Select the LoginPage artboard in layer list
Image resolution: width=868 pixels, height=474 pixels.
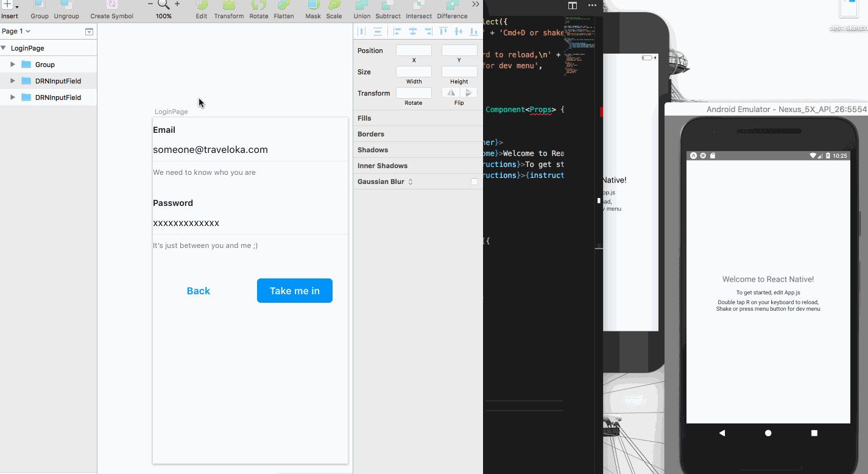(48, 48)
